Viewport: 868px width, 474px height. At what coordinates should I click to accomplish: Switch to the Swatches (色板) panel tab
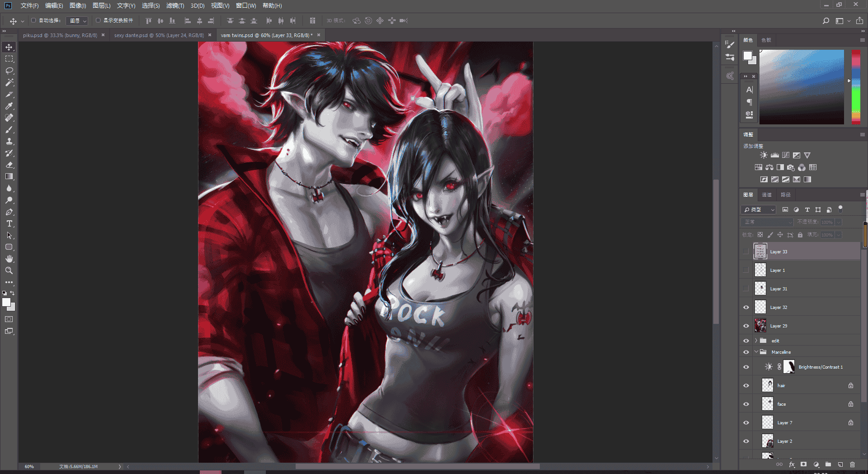pyautogui.click(x=766, y=40)
